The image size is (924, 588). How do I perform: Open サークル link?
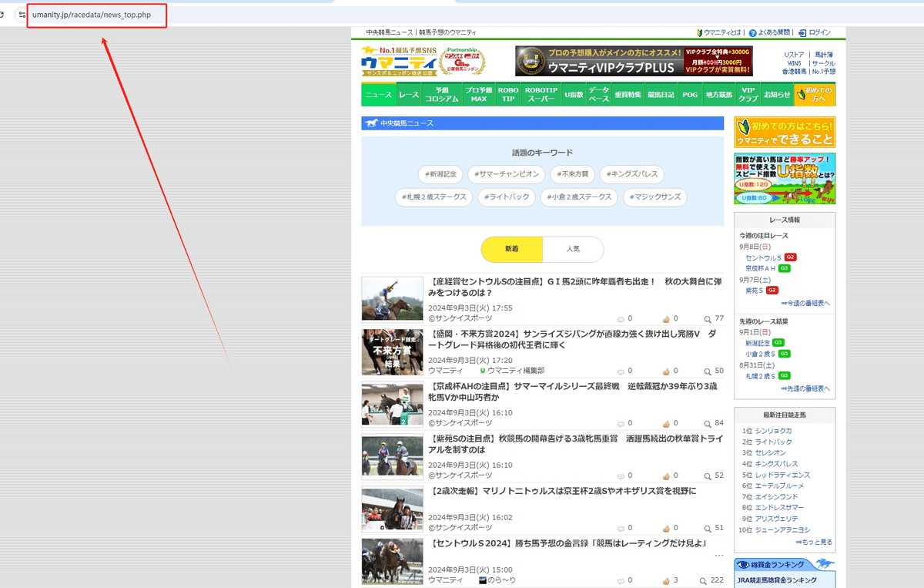pos(823,63)
